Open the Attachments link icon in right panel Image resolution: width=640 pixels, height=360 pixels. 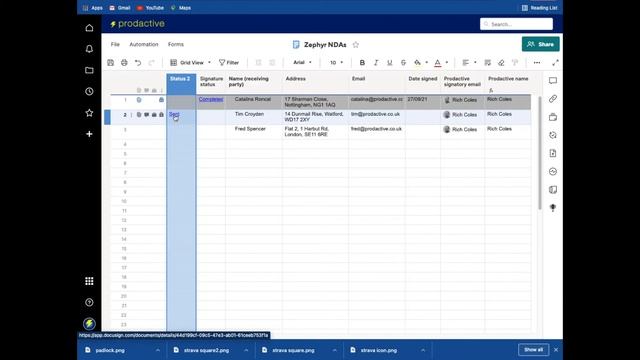click(x=553, y=99)
